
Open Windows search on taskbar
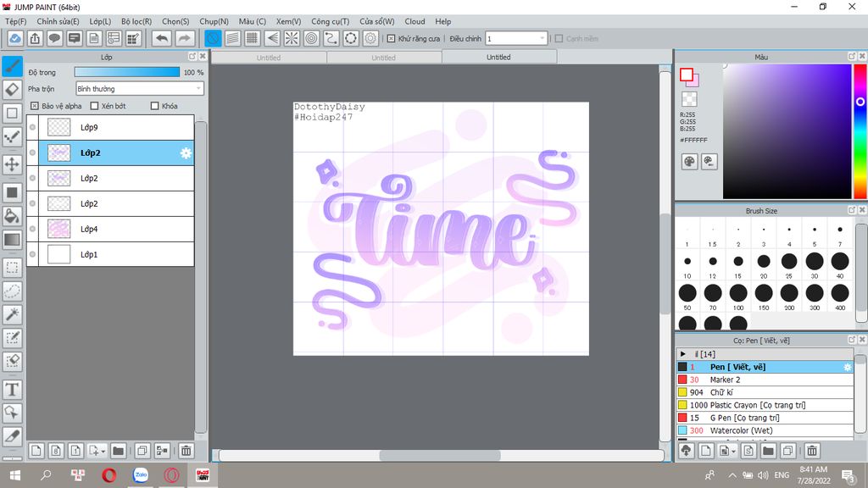click(47, 474)
